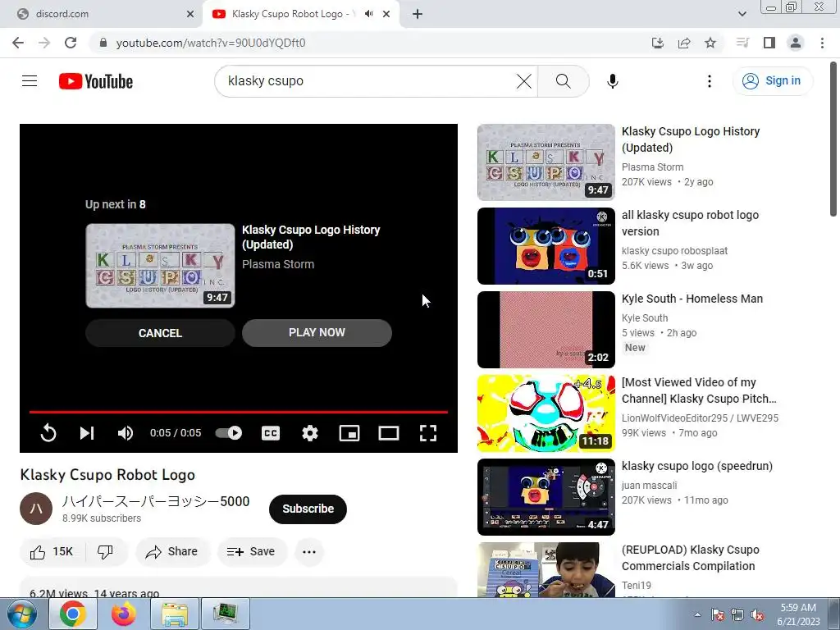This screenshot has width=840, height=630.
Task: Click the magnifier search button
Action: (563, 81)
